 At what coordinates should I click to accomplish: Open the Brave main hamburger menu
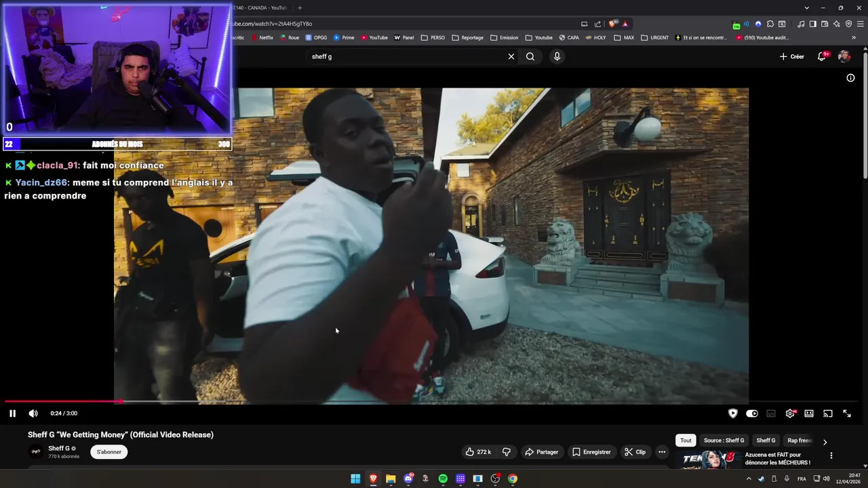tap(861, 24)
